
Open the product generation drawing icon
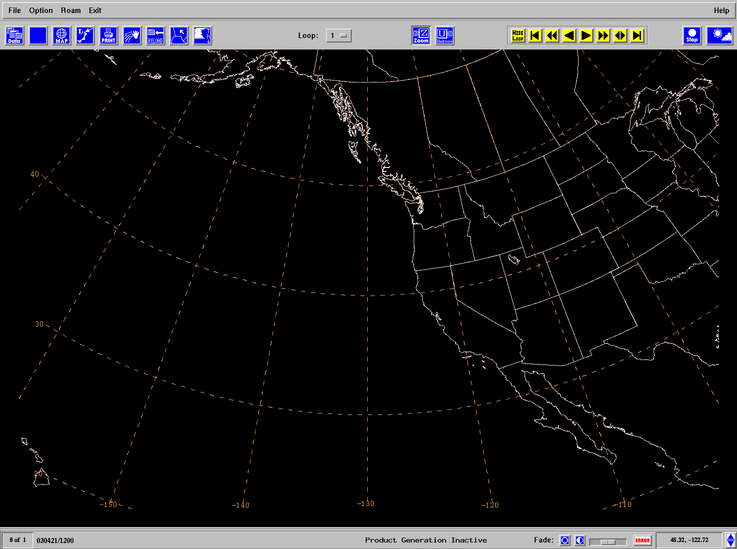point(85,36)
